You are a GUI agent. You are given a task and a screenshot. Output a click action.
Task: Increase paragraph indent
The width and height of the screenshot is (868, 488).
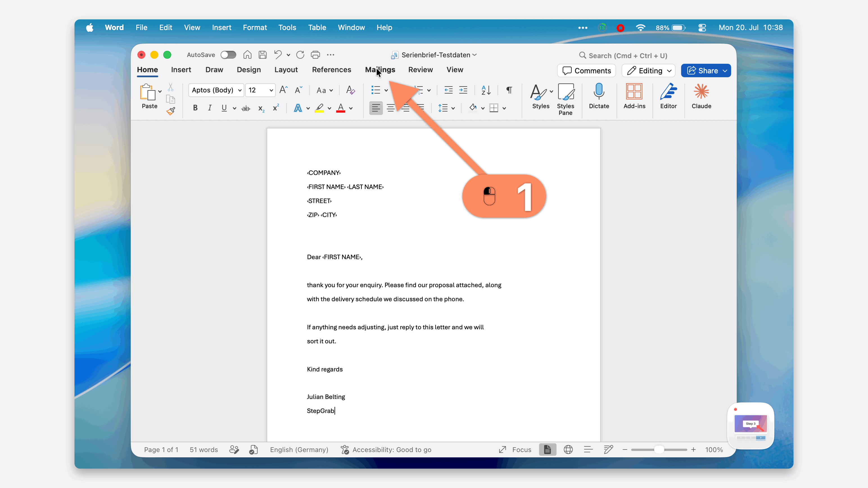(x=463, y=90)
